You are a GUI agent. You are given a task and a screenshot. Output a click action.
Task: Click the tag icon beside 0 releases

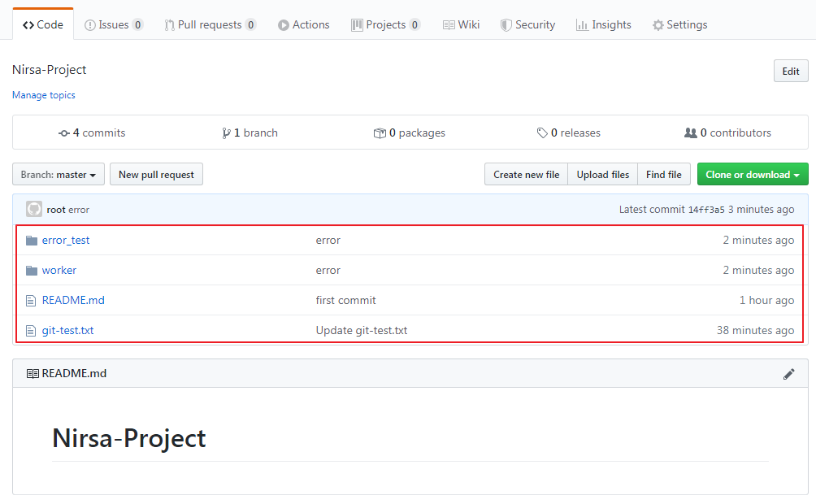click(x=541, y=133)
